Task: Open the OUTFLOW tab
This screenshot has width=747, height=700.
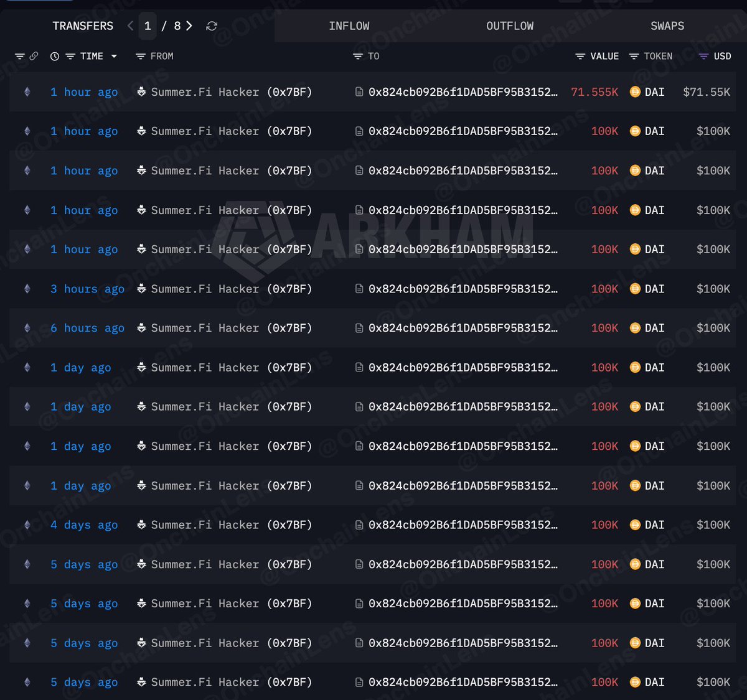Action: click(x=510, y=26)
